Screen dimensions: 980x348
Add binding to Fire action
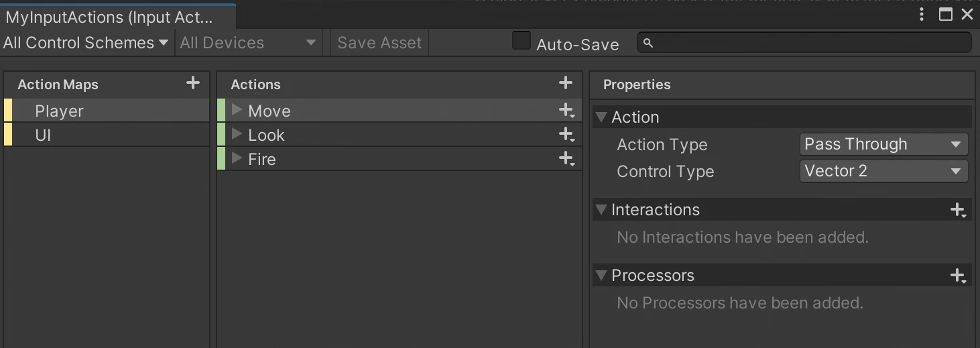coord(567,159)
